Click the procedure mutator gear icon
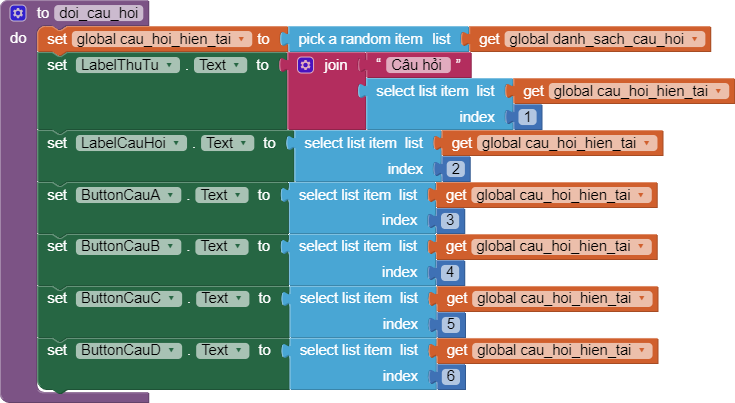Screen dimensions: 735x403 (x=18, y=14)
